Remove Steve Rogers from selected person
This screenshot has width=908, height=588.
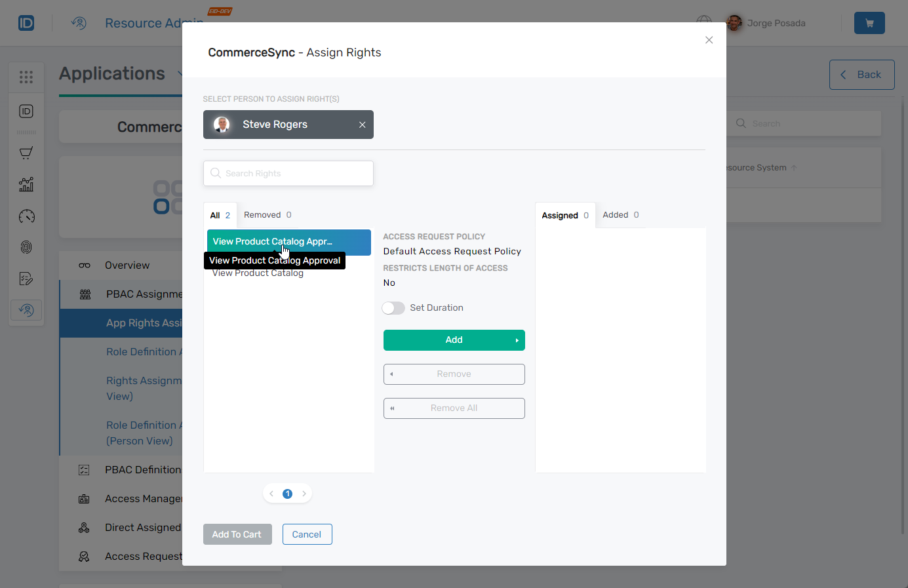(x=362, y=125)
